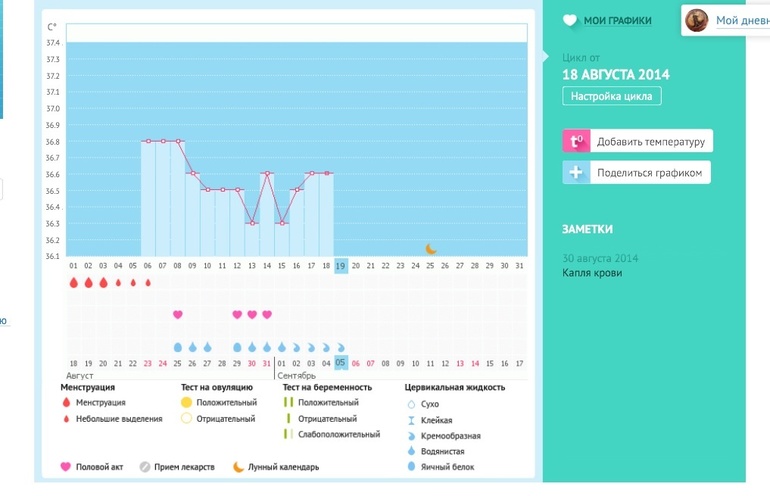Click the Прием лекарств legend icon
Viewport: 770px width, 496px height.
[x=145, y=467]
